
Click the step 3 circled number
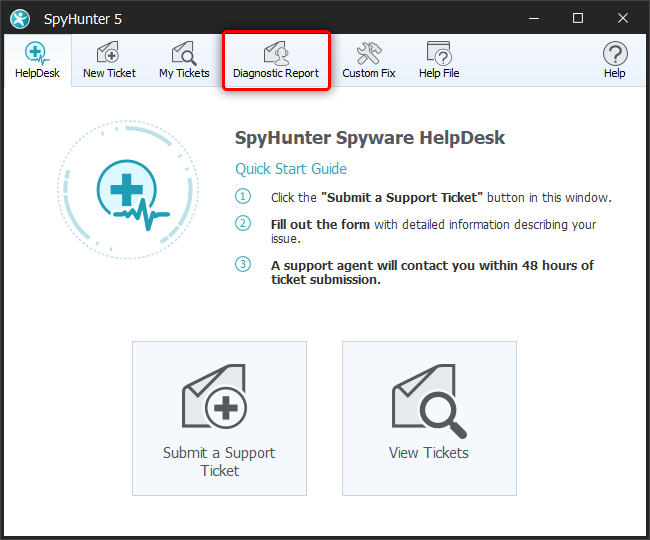(x=243, y=265)
